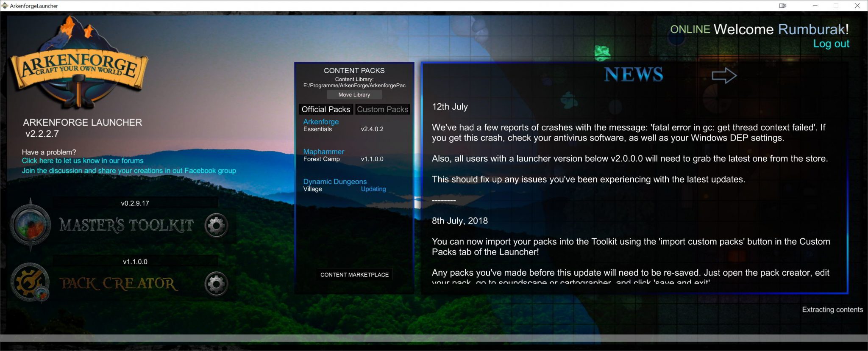The image size is (868, 351).
Task: Click the Master's Toolkit round emblem icon
Action: (31, 225)
